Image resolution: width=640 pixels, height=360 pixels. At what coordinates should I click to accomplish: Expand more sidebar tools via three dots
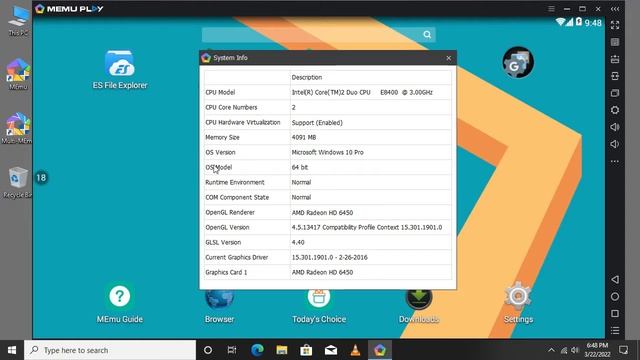[615, 162]
